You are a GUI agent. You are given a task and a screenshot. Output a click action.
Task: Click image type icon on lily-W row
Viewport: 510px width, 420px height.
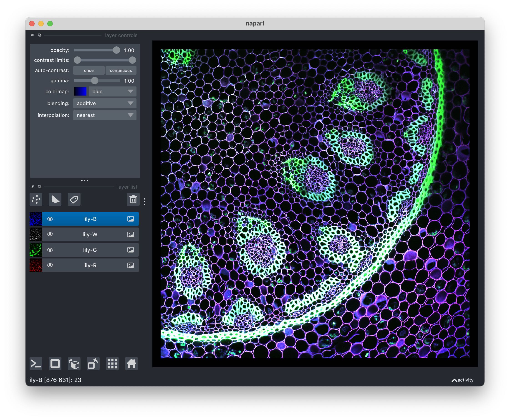(x=131, y=234)
